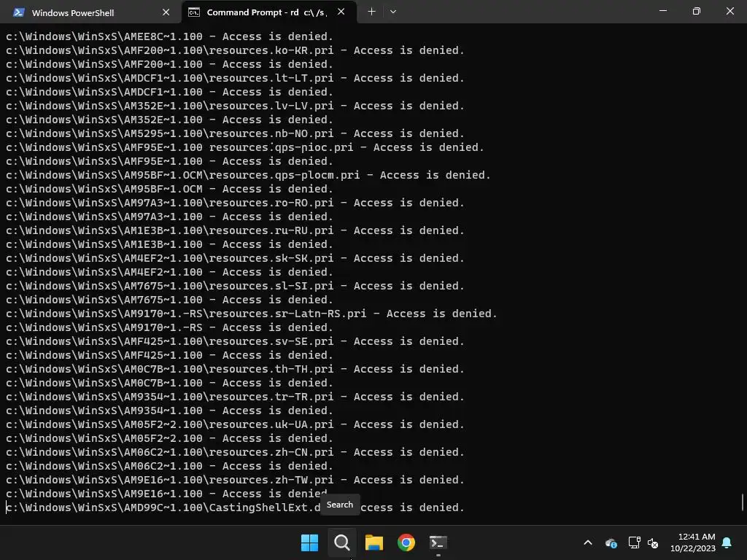This screenshot has height=560, width=747.
Task: Click the CastingShellExt output line
Action: [x=235, y=507]
